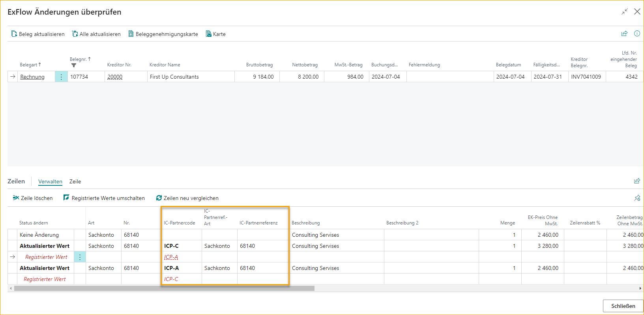Select the bold ICP-A partner code cell
This screenshot has width=644, height=315.
pos(182,268)
